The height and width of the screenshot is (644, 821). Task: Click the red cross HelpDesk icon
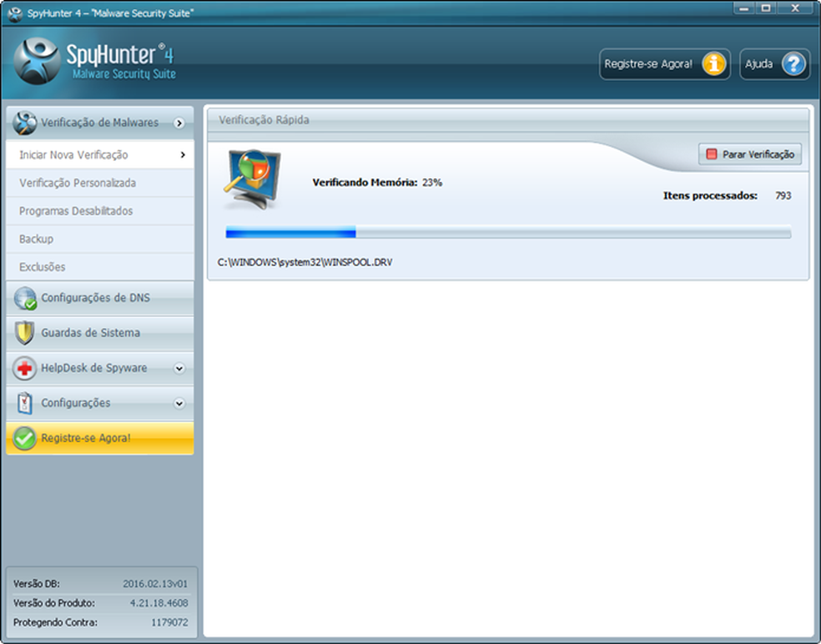pos(24,368)
